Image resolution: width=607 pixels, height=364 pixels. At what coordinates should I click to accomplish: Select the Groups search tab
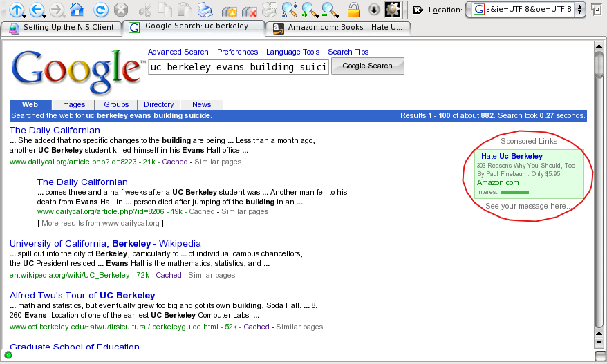tap(116, 104)
